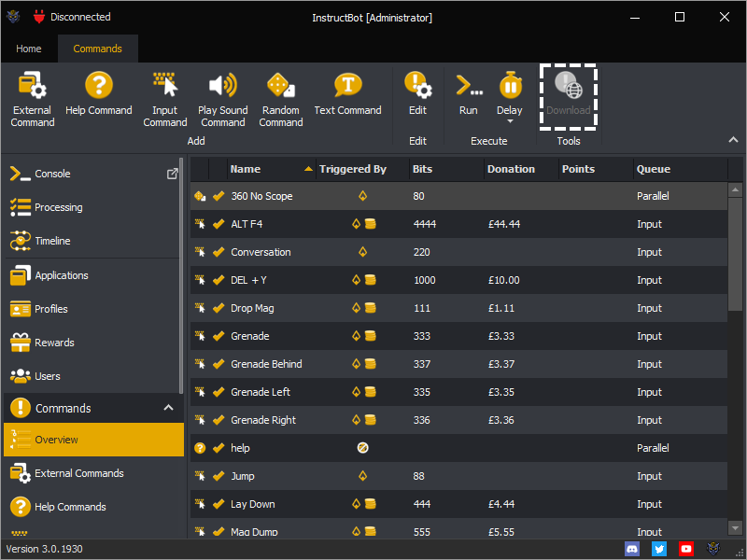Screen dimensions: 747x560
Task: Click the Disconnected status indicator
Action: (72, 17)
